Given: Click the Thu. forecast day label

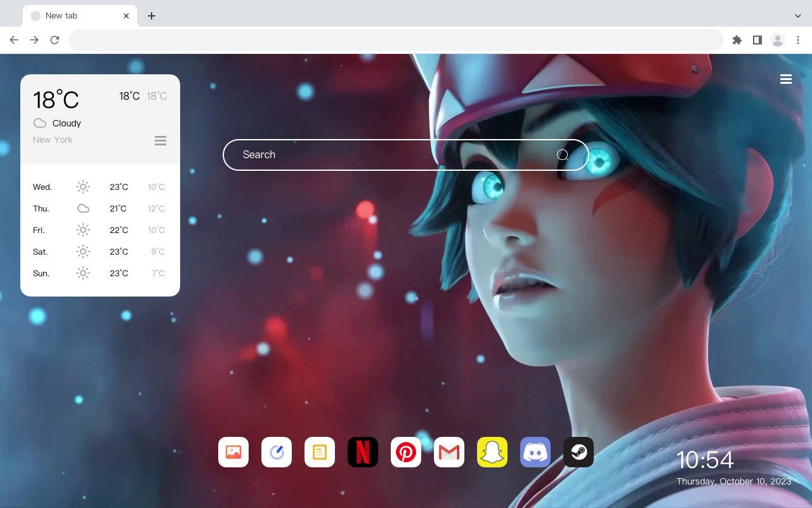Looking at the screenshot, I should point(41,208).
